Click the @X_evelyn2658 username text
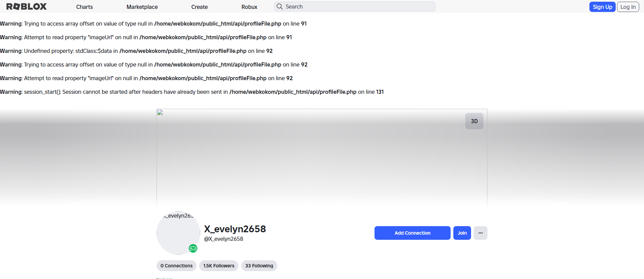Viewport: 644px width, 279px height. click(224, 239)
